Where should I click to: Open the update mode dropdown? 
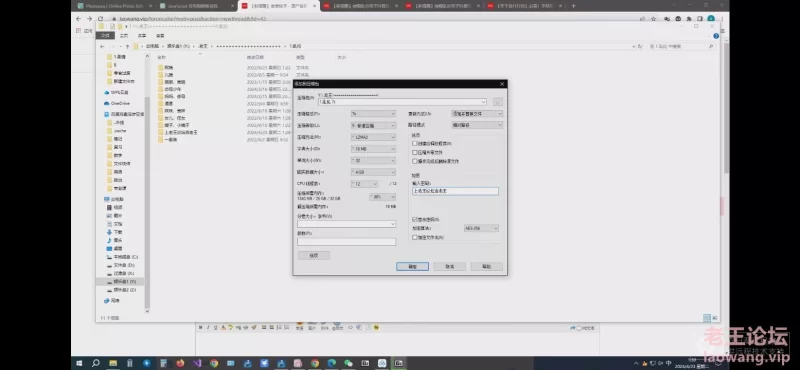point(477,113)
